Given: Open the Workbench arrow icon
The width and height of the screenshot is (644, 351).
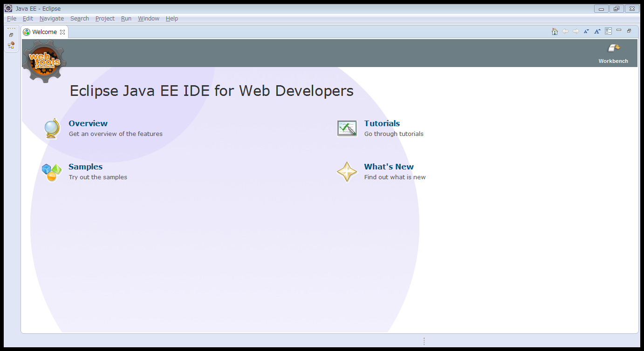Looking at the screenshot, I should pyautogui.click(x=614, y=48).
